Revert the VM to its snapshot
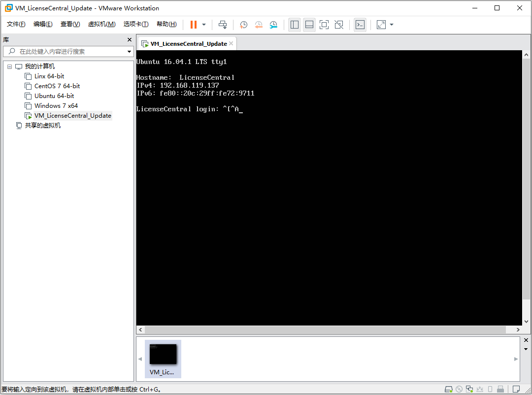Screen dimensions: 532x395 [259, 25]
